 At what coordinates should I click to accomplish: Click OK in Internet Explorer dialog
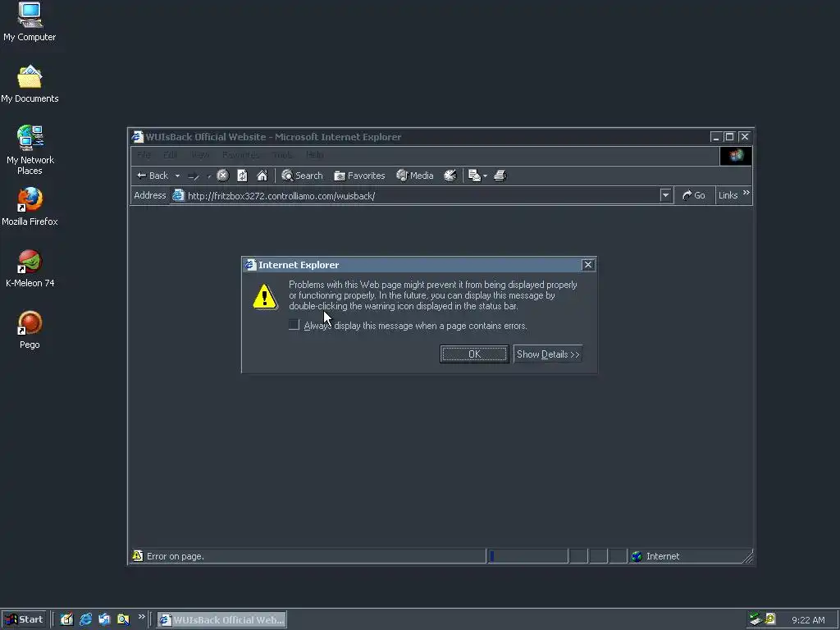[x=474, y=354]
